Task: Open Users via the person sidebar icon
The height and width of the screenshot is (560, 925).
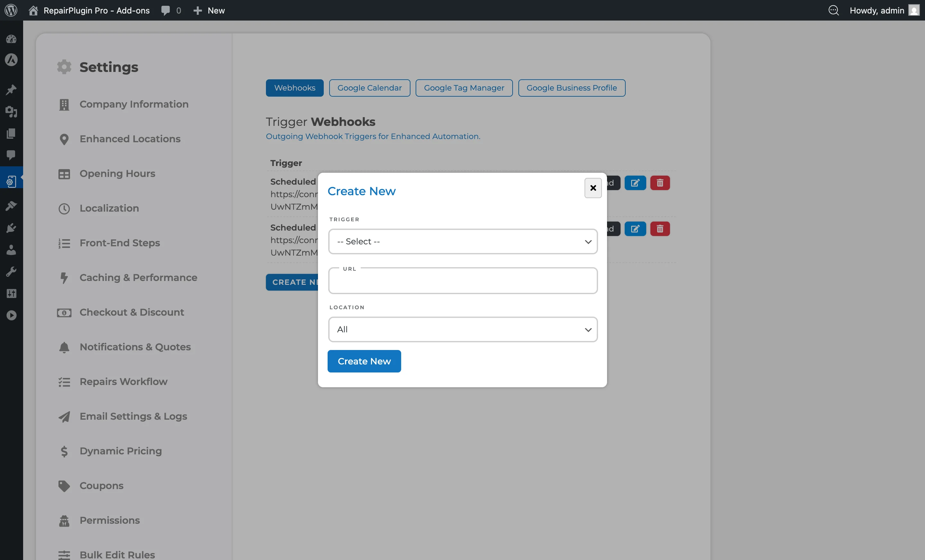Action: (11, 249)
